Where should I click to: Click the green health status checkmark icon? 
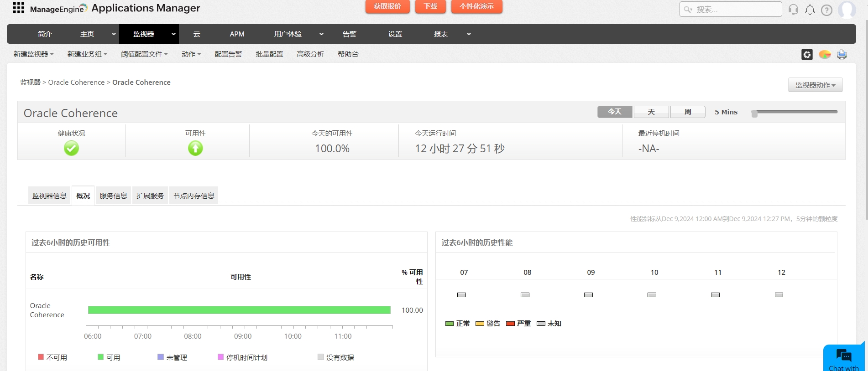(x=71, y=148)
